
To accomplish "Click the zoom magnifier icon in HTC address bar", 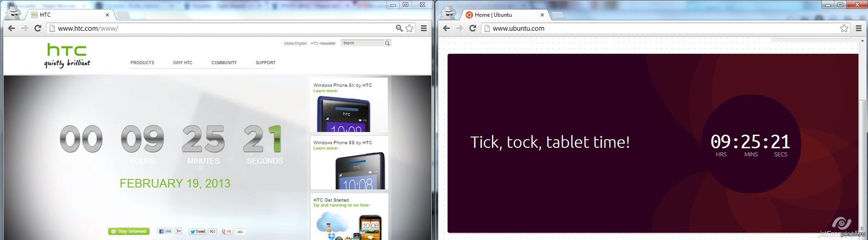I will (x=399, y=28).
